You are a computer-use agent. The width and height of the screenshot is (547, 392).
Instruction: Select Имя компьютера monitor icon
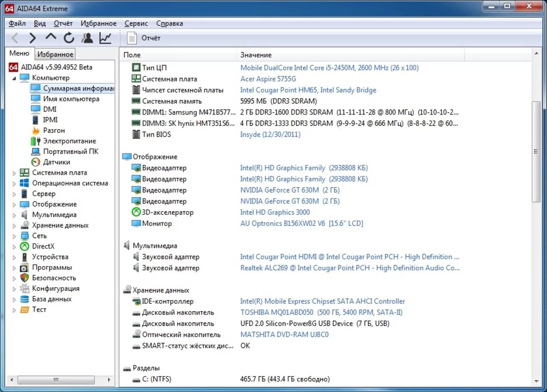click(x=35, y=99)
